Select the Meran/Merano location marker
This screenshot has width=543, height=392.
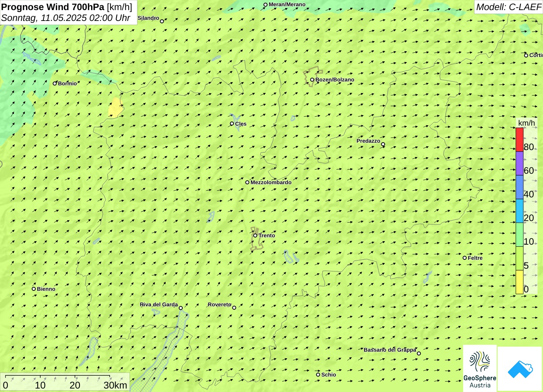tap(266, 5)
